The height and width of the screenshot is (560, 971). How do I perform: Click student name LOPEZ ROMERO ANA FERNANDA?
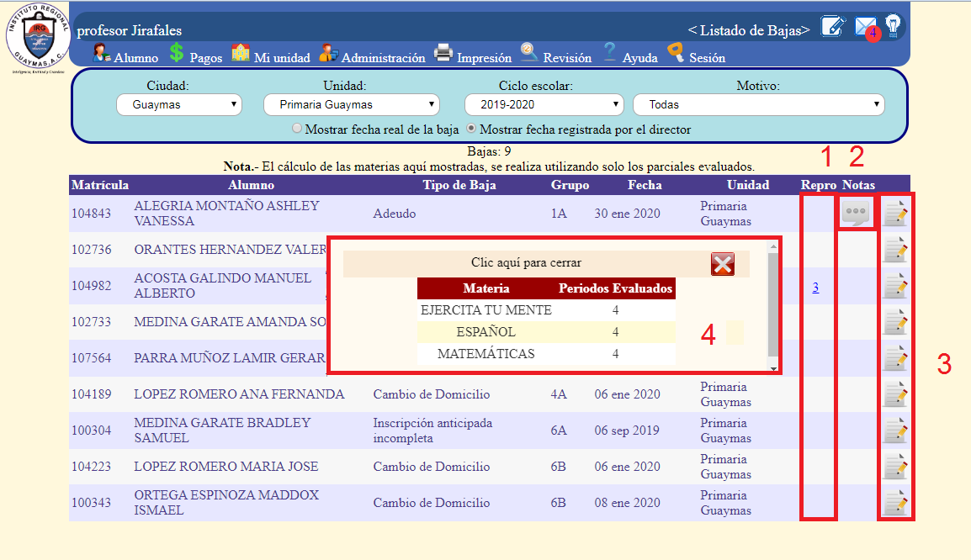point(239,394)
